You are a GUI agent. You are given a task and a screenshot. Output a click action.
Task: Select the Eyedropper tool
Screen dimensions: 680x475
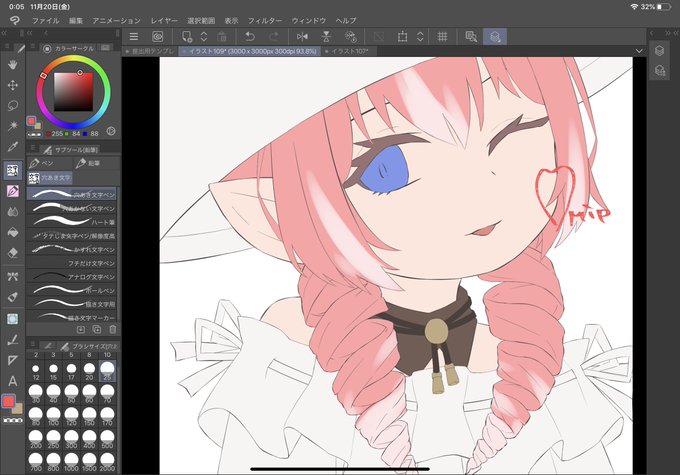[13, 147]
